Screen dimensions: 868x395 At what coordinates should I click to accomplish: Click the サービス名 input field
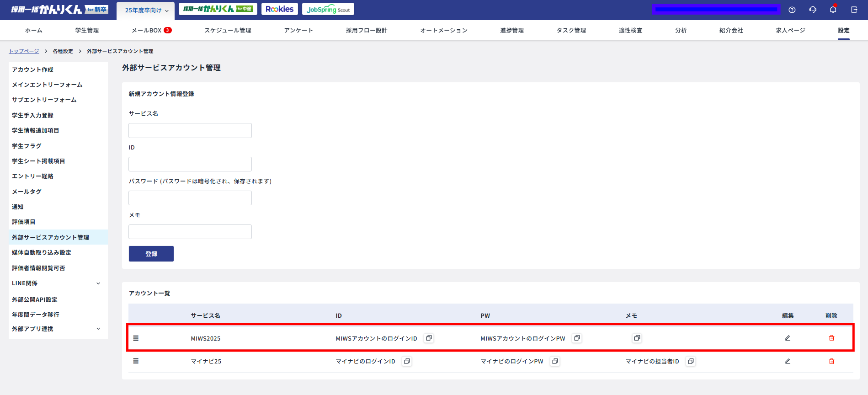[190, 130]
